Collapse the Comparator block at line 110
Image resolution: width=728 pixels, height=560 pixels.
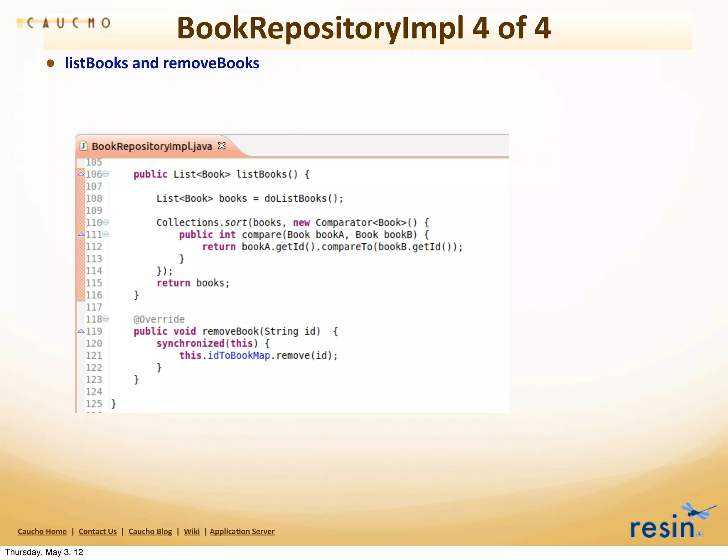(x=106, y=222)
